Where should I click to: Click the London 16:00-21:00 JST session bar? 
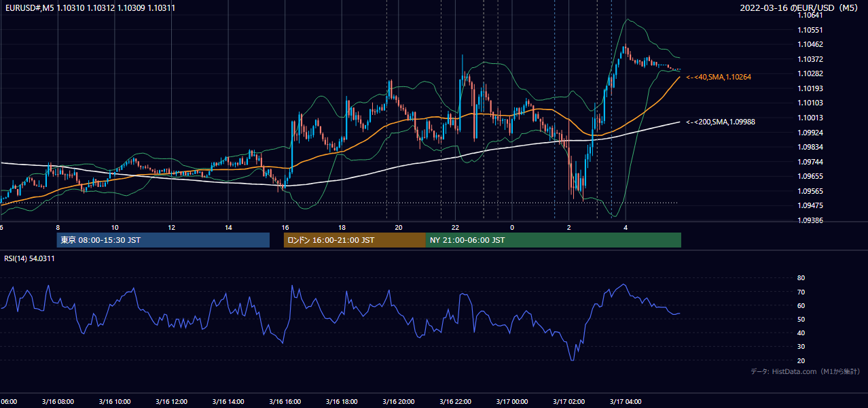355,240
